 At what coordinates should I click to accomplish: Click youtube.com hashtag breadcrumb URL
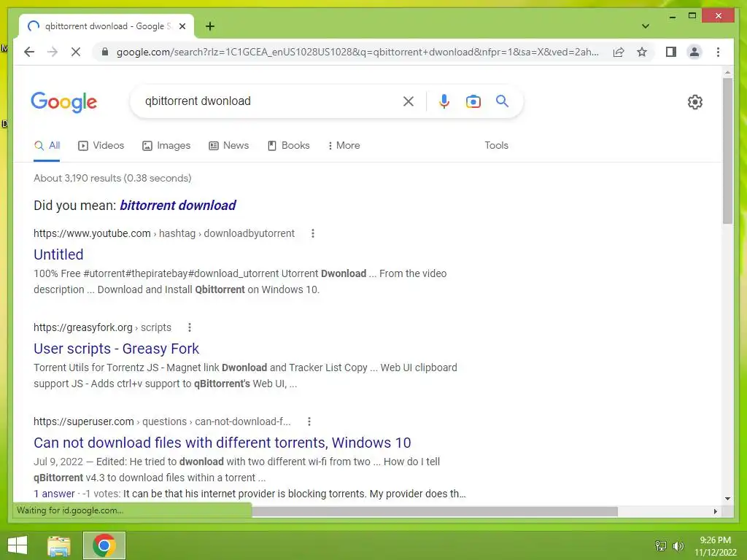(164, 233)
